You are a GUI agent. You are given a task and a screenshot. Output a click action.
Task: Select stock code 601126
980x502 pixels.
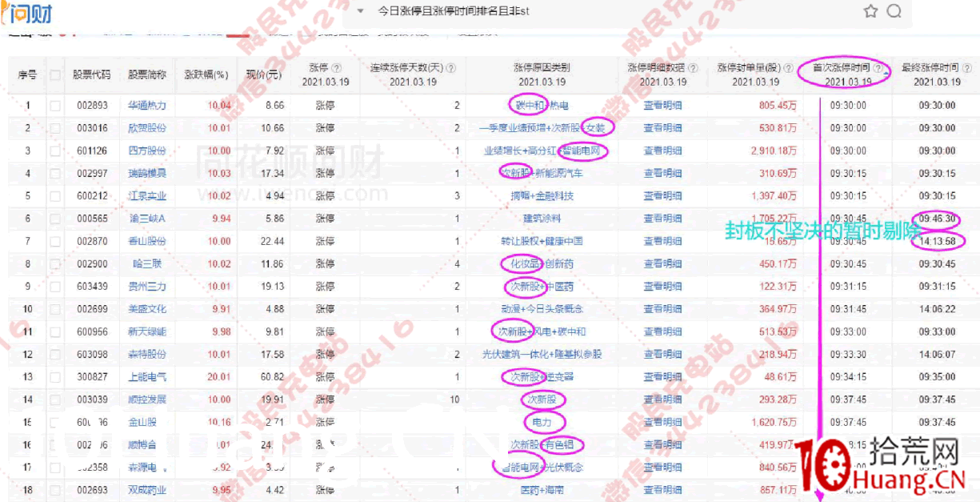tap(92, 151)
